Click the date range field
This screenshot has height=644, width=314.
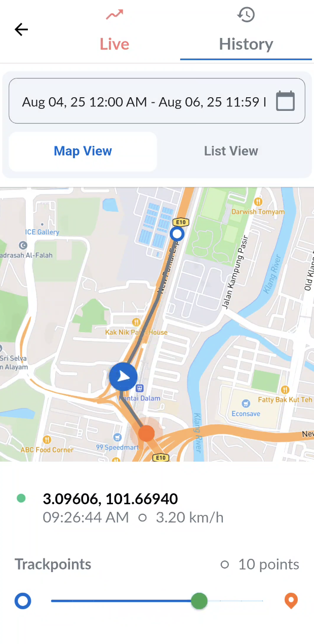(157, 101)
